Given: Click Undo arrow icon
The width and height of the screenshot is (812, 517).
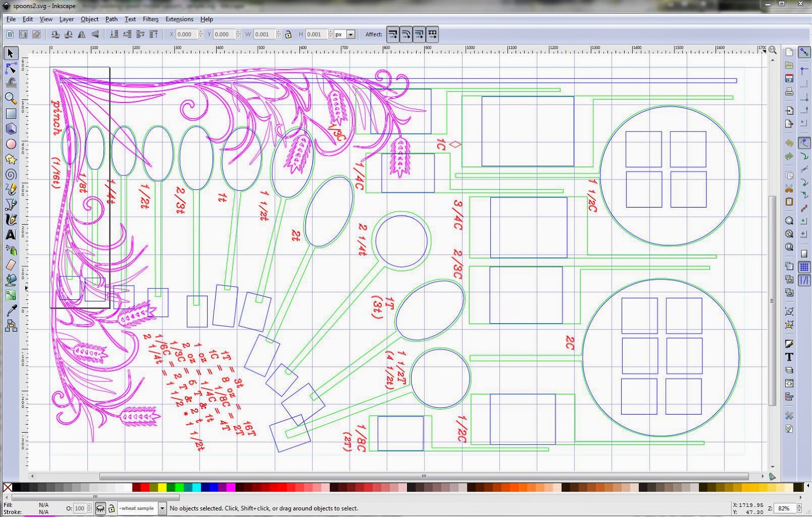Looking at the screenshot, I should click(789, 143).
